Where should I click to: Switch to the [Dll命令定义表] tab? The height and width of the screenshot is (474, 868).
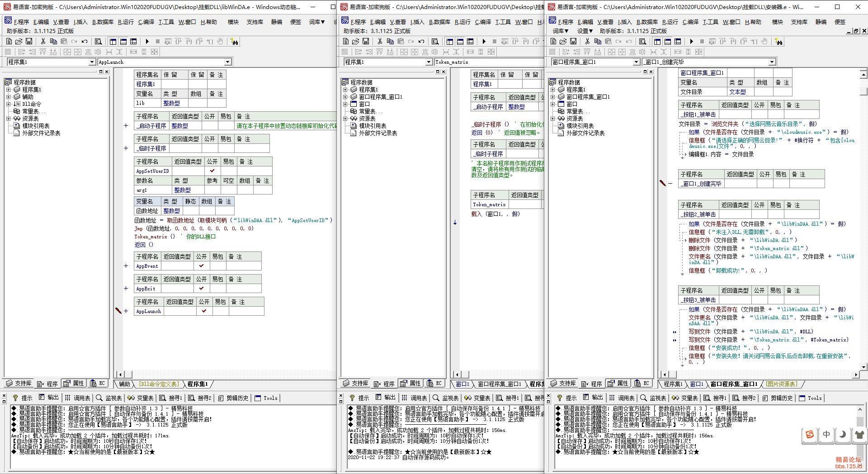point(159,384)
